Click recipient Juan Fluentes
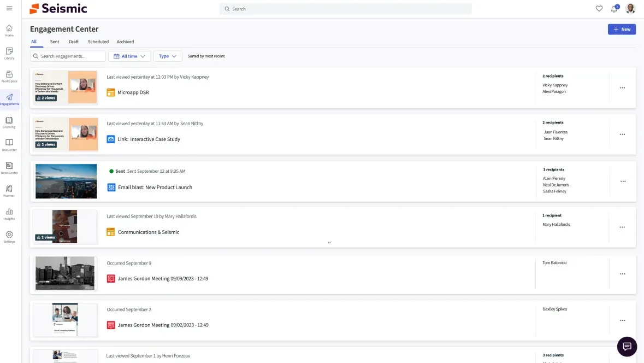 (x=556, y=132)
